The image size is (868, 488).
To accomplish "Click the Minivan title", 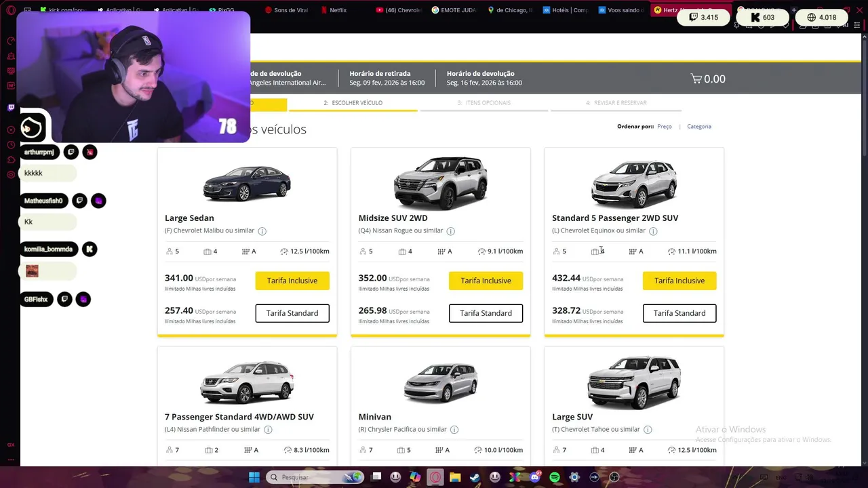I will pyautogui.click(x=374, y=417).
